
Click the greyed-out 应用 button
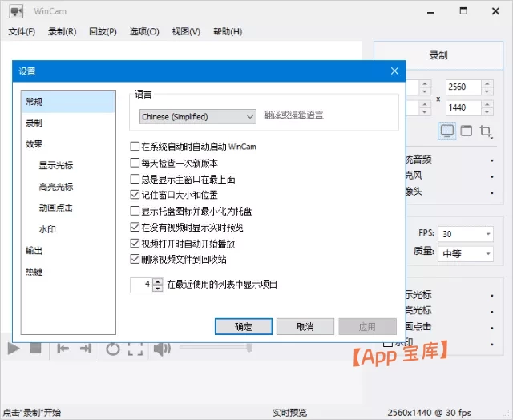(367, 326)
